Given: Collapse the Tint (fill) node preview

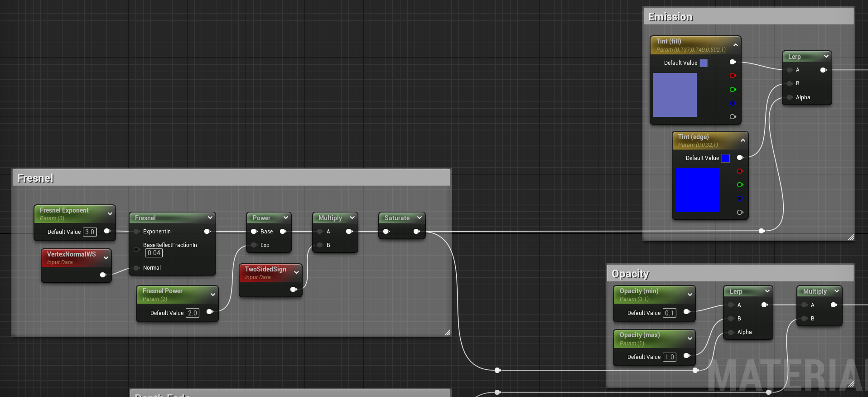Looking at the screenshot, I should (735, 45).
